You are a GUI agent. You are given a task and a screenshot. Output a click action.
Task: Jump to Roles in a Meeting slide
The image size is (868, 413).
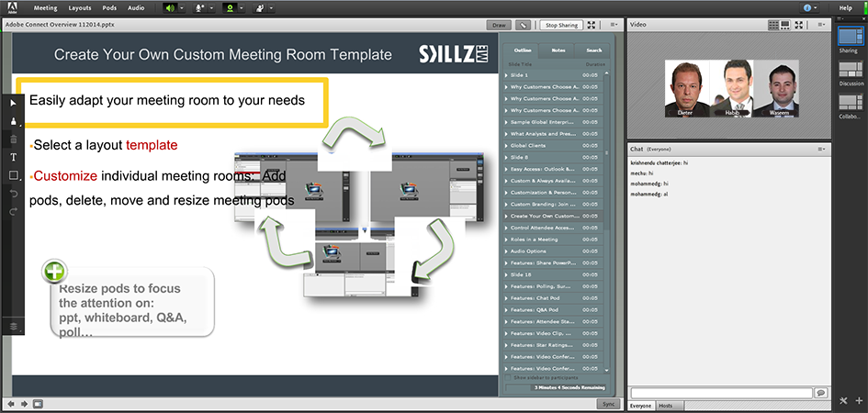[x=553, y=240]
